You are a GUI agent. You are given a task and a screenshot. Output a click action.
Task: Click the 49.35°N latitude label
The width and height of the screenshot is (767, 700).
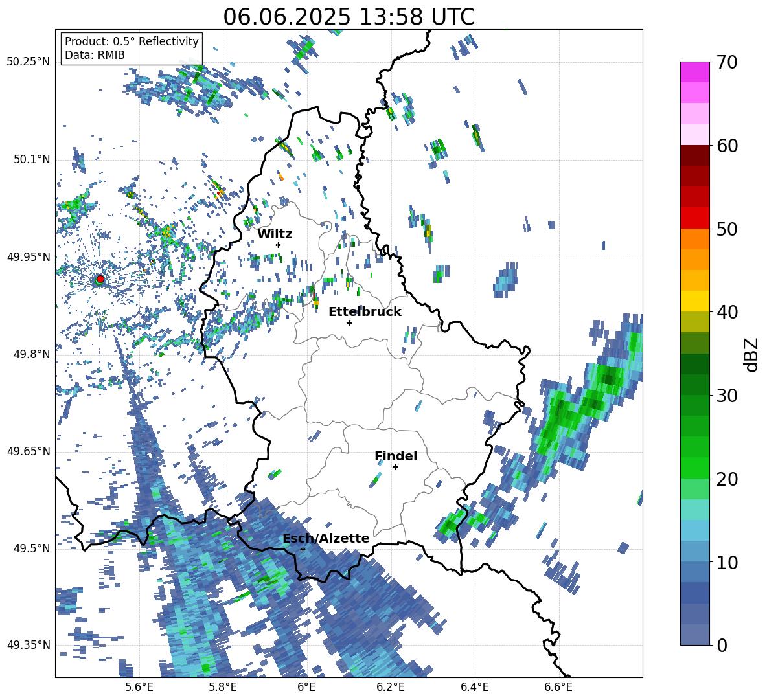coord(29,645)
